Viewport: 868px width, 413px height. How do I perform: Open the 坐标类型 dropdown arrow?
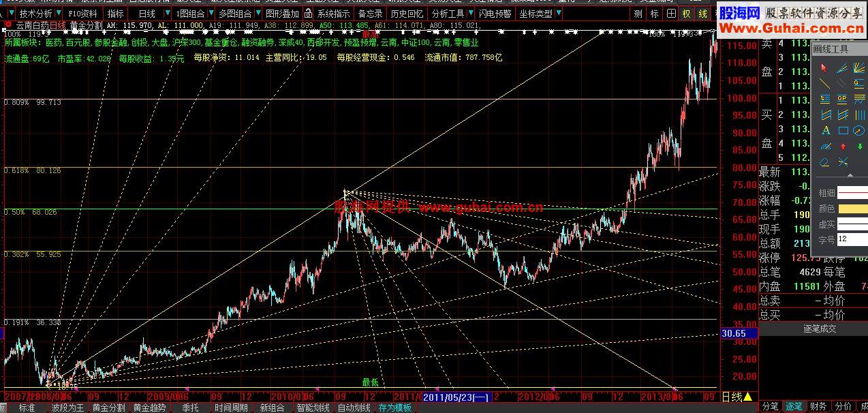[x=559, y=13]
